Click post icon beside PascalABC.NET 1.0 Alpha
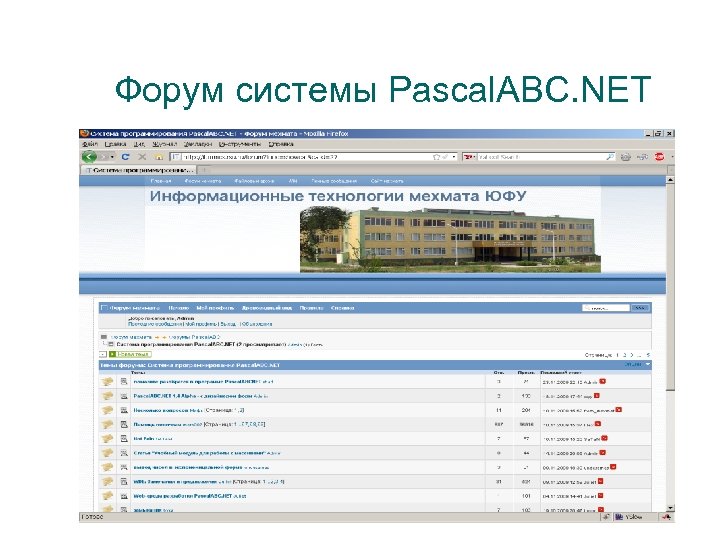This screenshot has width=720, height=540. click(124, 396)
